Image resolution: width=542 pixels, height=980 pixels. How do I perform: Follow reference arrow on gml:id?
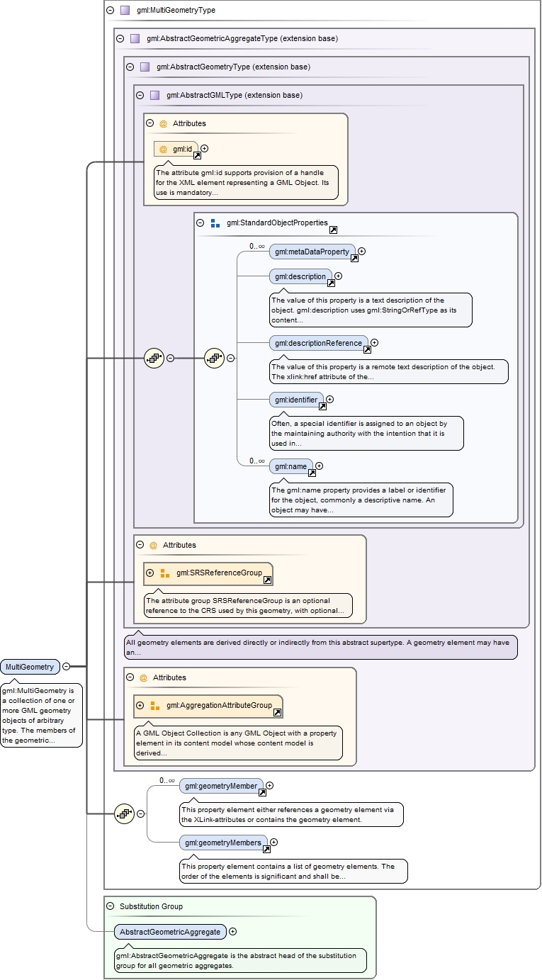click(197, 156)
